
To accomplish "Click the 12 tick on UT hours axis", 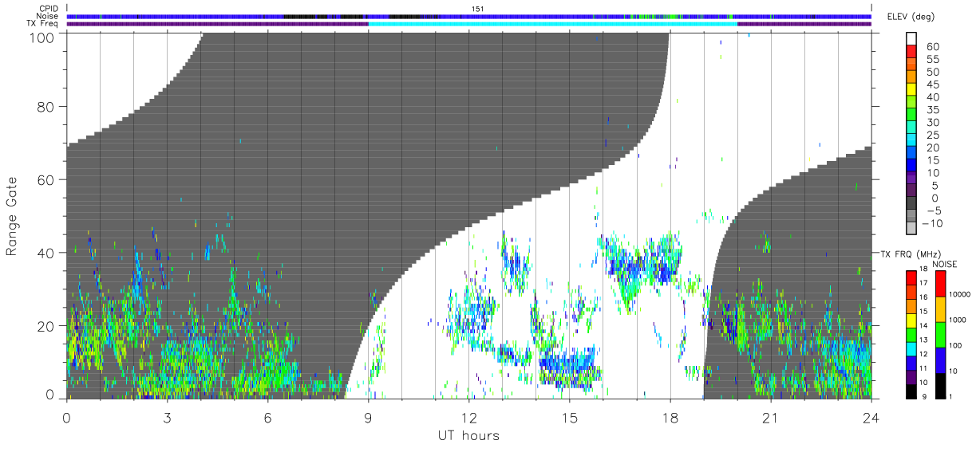I will [468, 419].
